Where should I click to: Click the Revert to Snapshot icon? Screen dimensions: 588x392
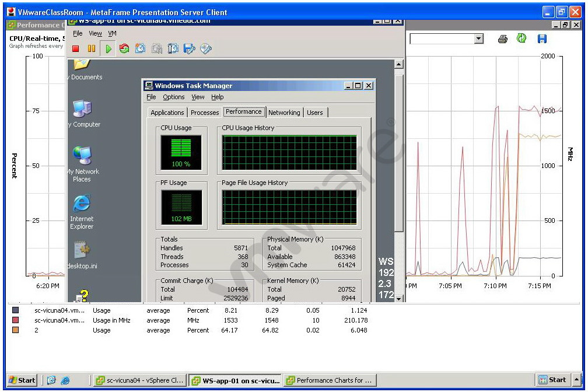pyautogui.click(x=157, y=49)
